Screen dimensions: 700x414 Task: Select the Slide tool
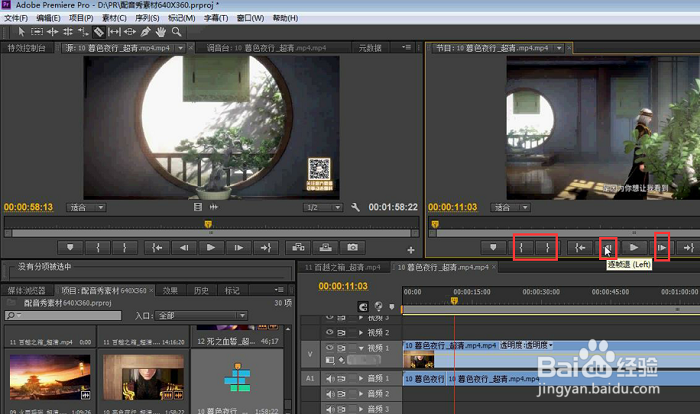pos(130,32)
